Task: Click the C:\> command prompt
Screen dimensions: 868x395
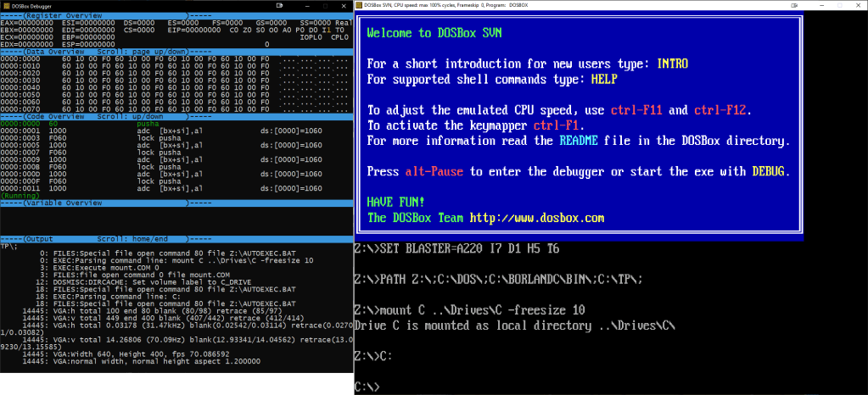Action: (367, 387)
